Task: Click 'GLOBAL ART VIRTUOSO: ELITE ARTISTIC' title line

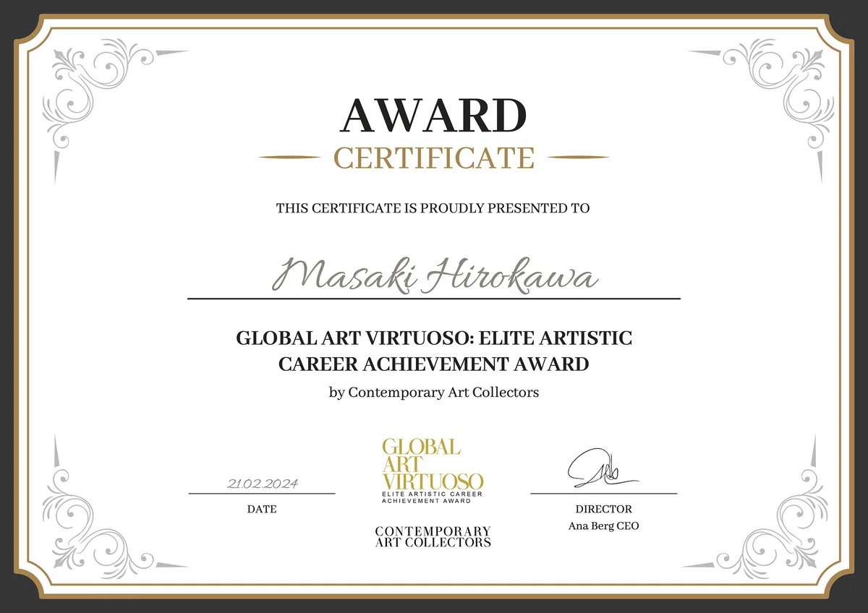Action: click(434, 338)
